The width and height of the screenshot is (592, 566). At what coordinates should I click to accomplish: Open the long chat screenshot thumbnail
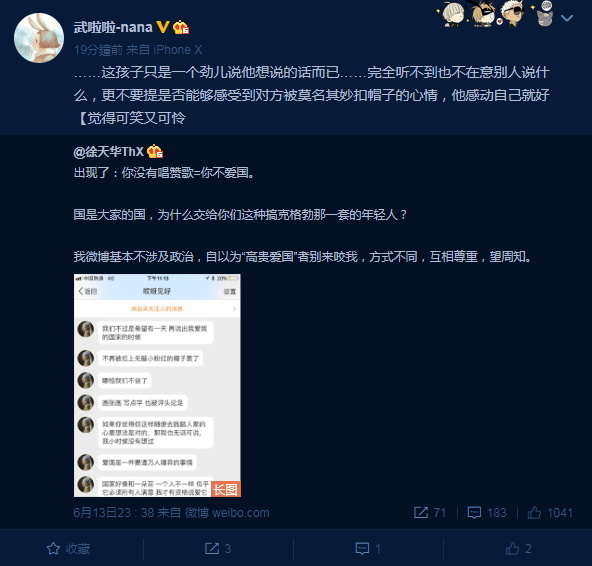pos(157,386)
